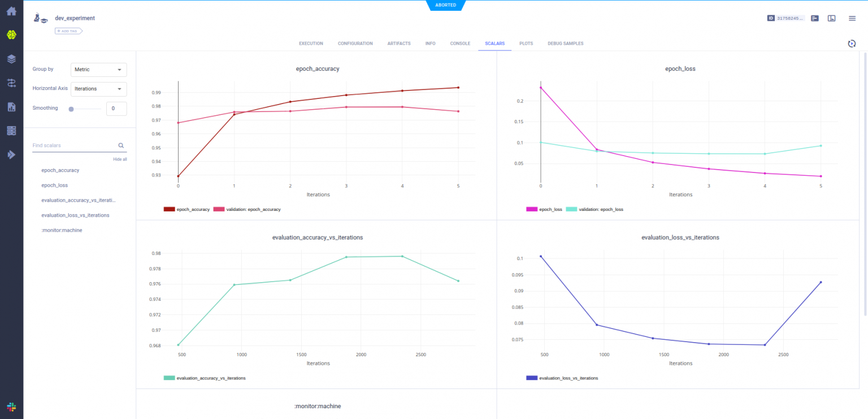Click the search magnifier in Find scalars

(x=121, y=145)
